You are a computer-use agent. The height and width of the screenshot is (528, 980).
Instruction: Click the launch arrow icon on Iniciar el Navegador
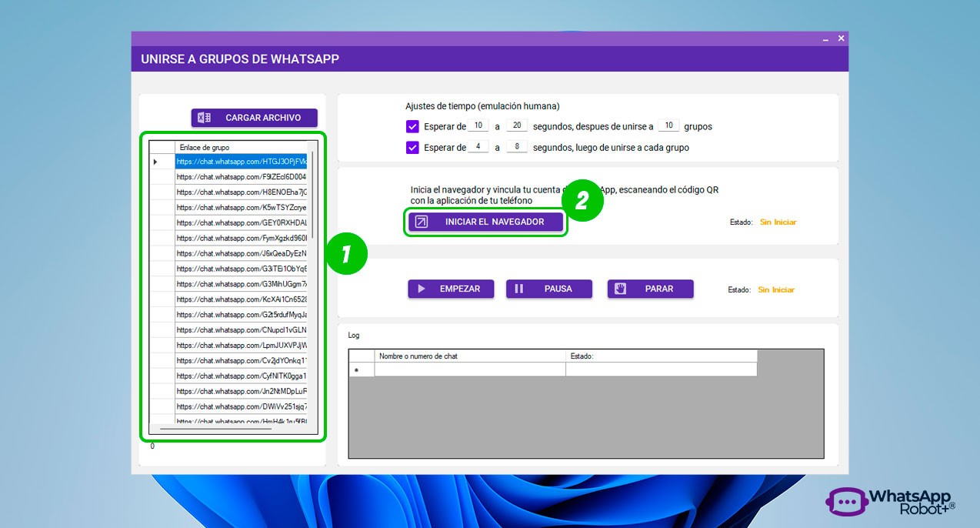421,222
